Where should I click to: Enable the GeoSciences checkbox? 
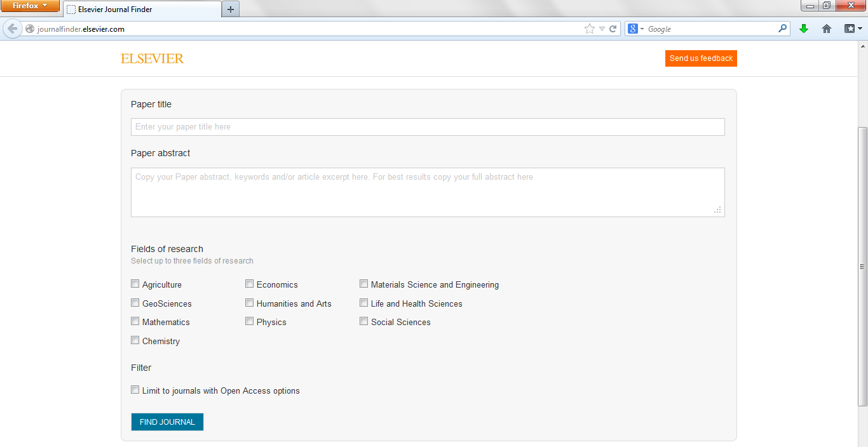[x=135, y=303]
